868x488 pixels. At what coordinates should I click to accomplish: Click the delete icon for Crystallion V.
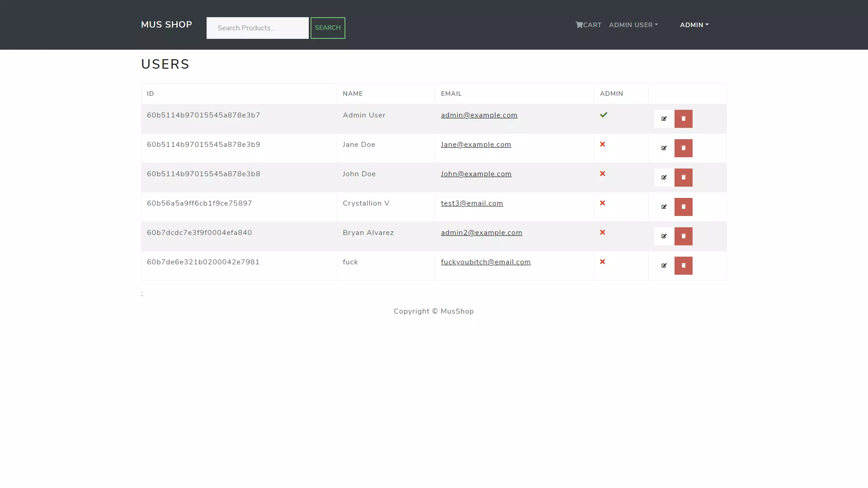[683, 207]
